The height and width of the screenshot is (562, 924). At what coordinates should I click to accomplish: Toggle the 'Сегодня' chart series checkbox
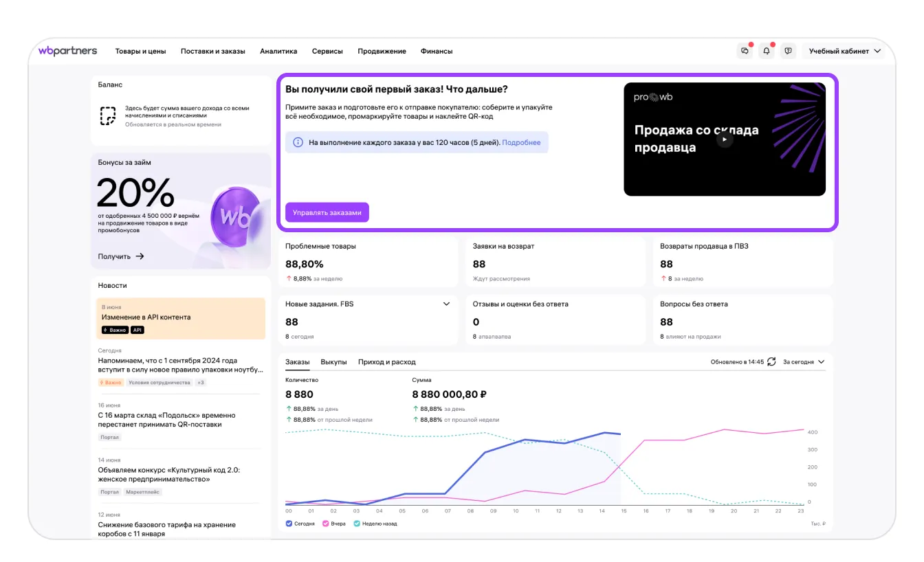tap(289, 524)
